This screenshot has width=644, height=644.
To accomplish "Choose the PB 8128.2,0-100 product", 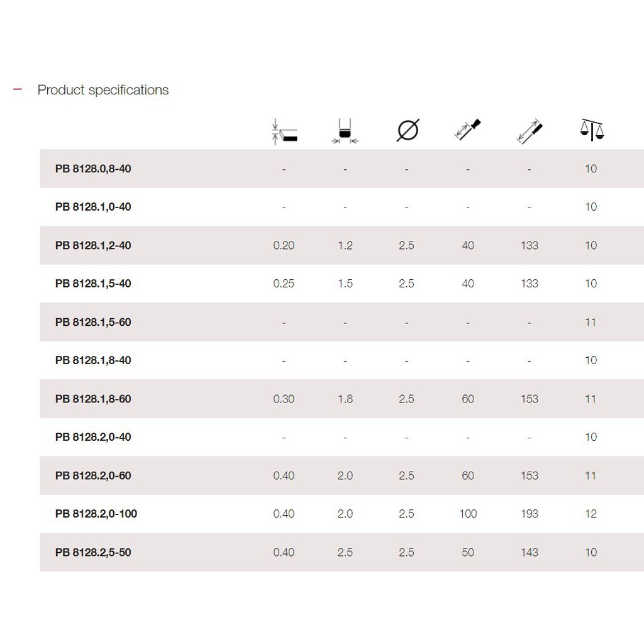I will [x=96, y=514].
